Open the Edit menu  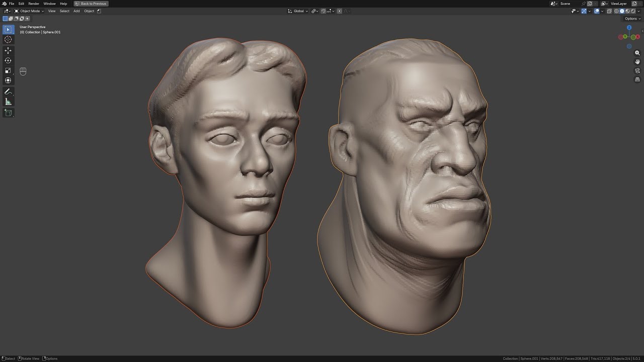coord(21,4)
